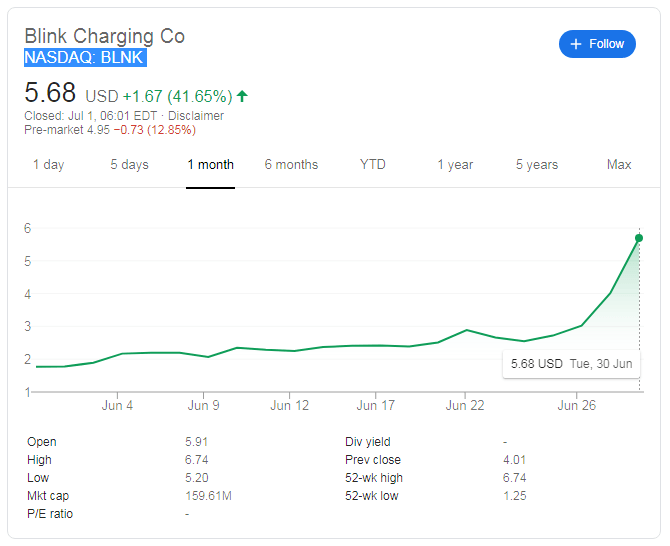
Task: Click the Jun 12 axis label
Action: click(x=290, y=405)
